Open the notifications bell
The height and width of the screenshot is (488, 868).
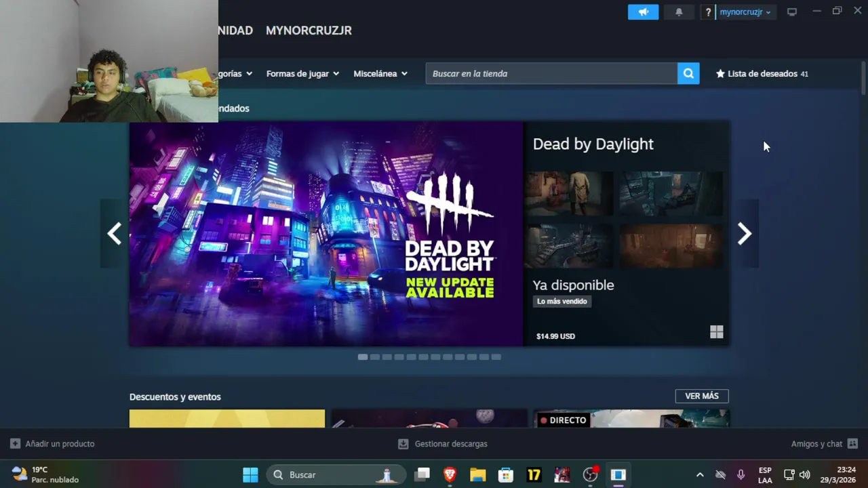click(x=679, y=12)
